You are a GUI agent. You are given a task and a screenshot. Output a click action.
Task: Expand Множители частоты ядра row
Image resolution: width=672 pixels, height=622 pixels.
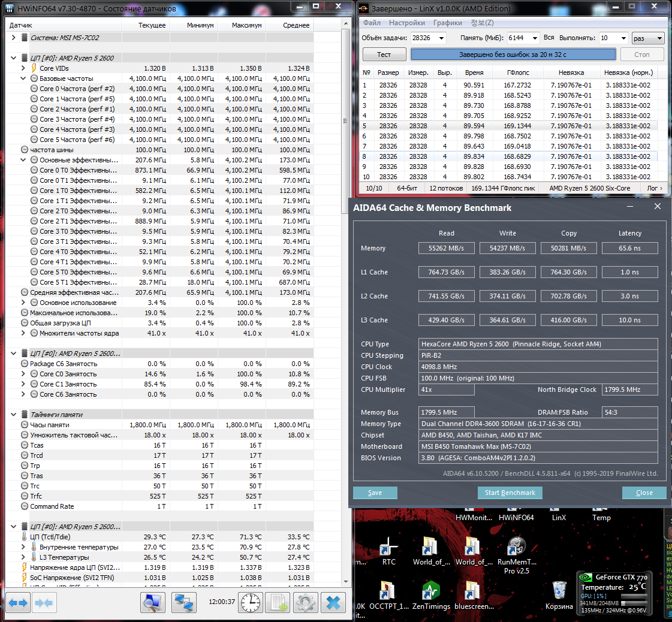[x=23, y=333]
